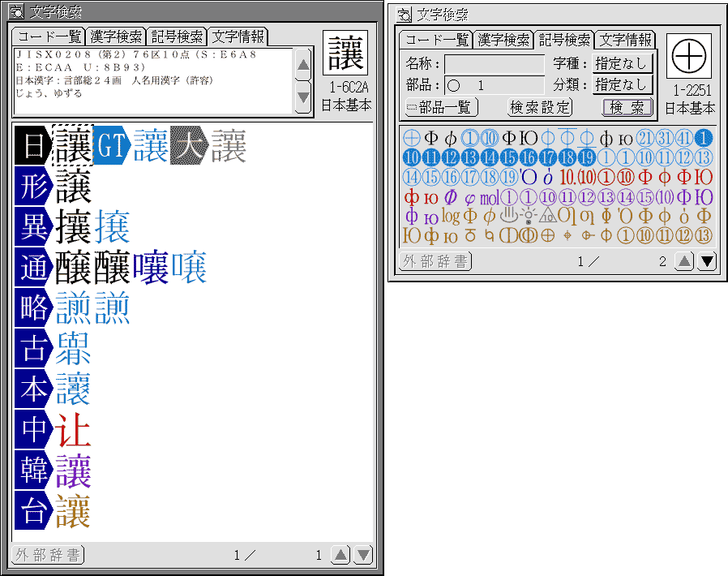Screen dimensions: 728x576
Task: Open the 部品一覧 parts list
Action: [x=441, y=107]
